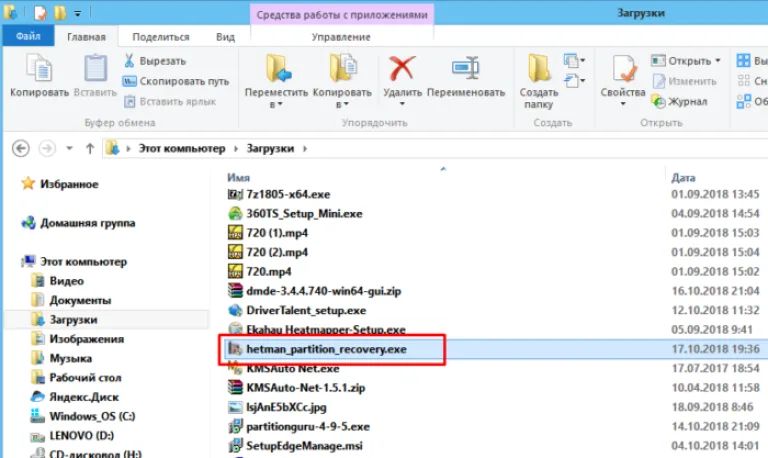Image resolution: width=768 pixels, height=458 pixels.
Task: Click Этот компьютер breadcrumb in address bar
Action: tap(182, 148)
